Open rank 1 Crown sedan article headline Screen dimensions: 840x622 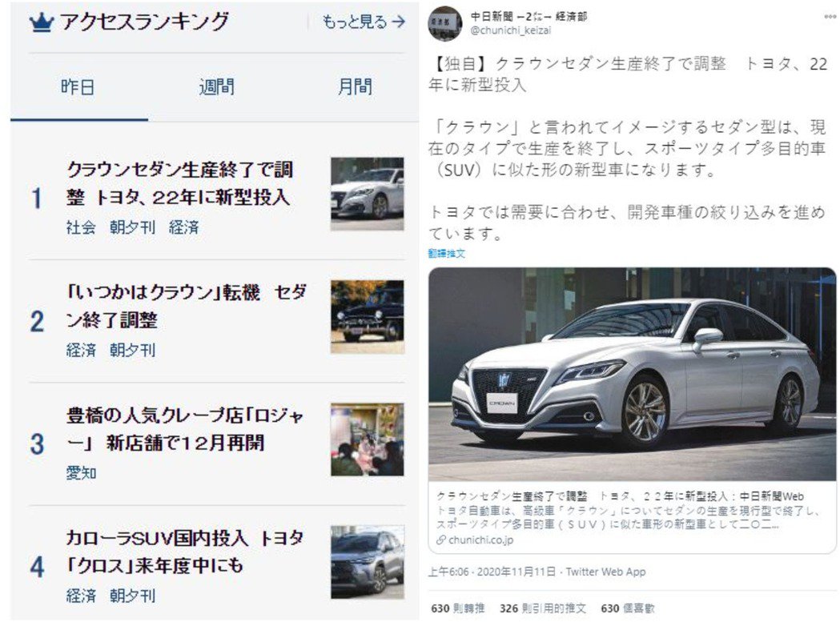tap(180, 183)
